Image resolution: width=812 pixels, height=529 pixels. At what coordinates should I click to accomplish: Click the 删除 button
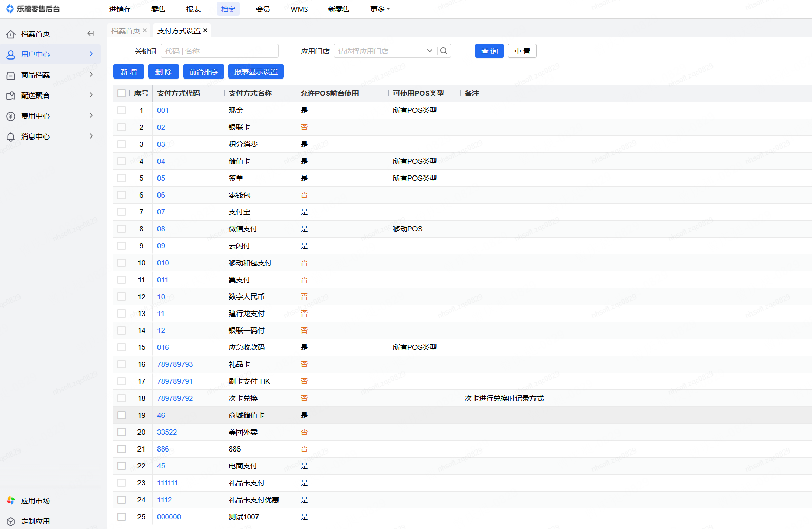tap(164, 71)
